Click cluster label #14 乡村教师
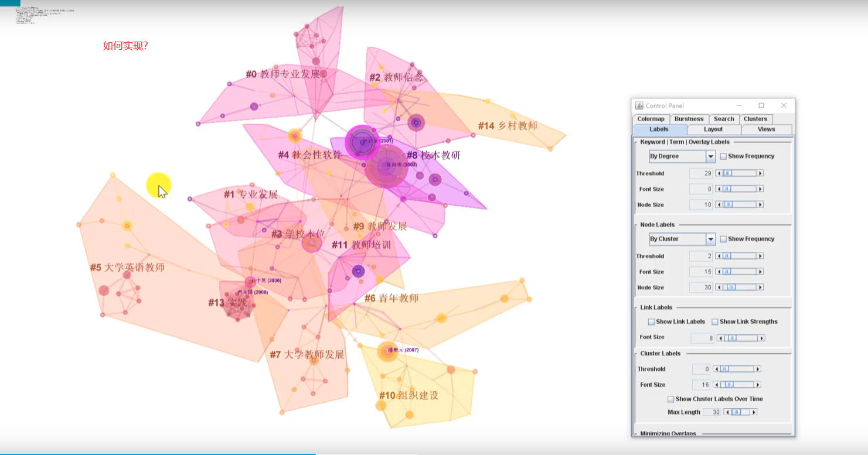 (x=508, y=126)
